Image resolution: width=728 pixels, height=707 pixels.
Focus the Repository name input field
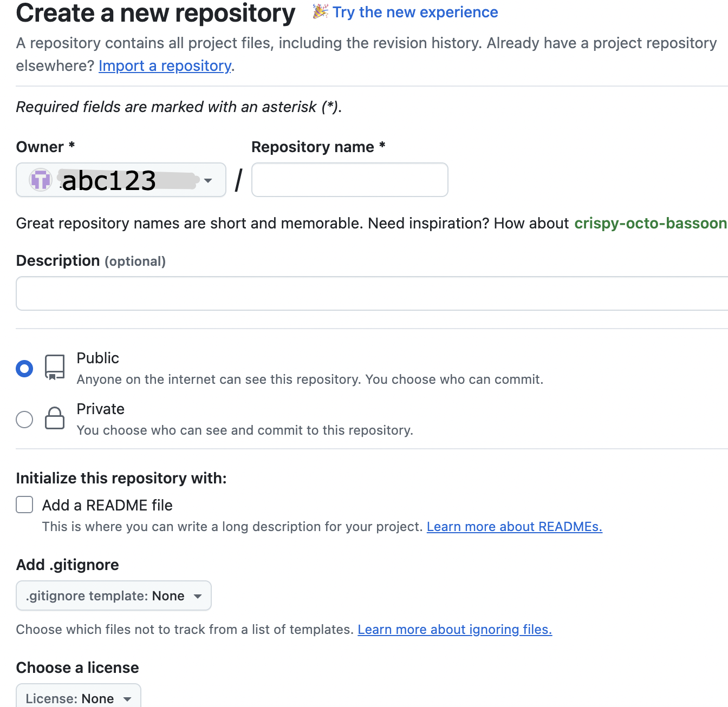(350, 180)
